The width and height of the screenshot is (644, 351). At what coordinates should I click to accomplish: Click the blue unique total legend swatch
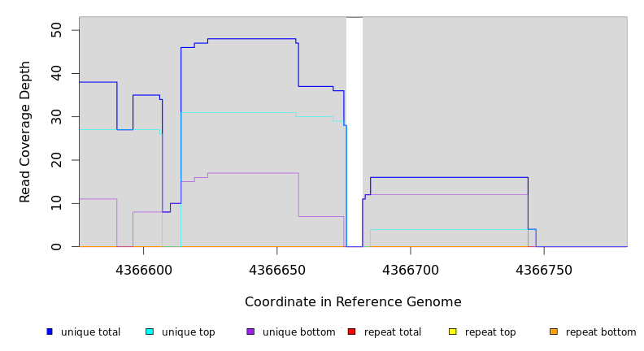[50, 331]
